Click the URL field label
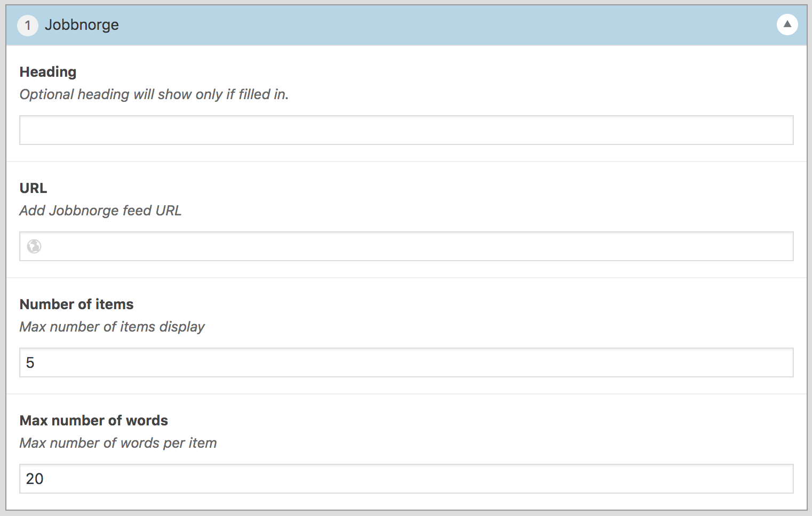 34,188
